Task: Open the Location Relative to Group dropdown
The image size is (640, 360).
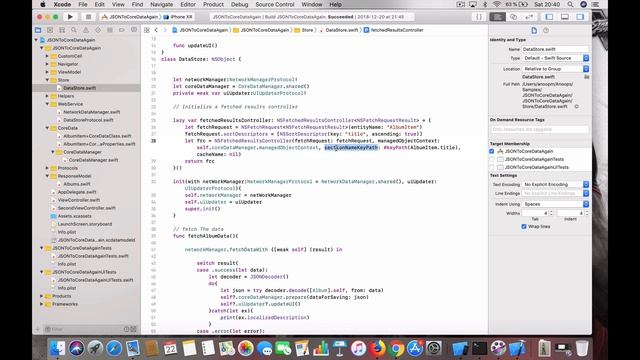Action: (x=556, y=69)
